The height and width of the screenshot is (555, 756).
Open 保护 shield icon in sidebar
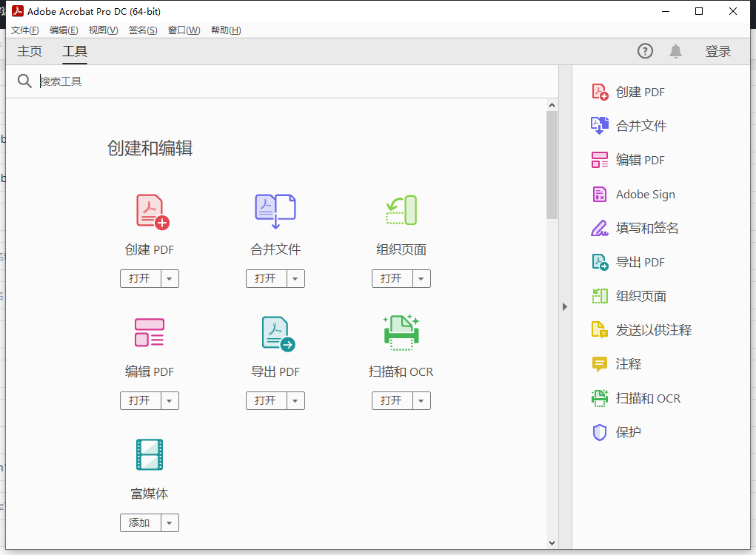599,432
